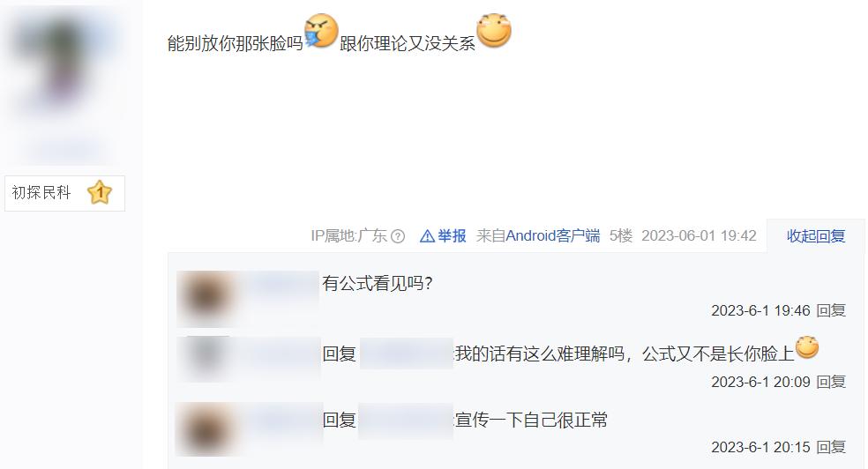Open first reply commenter's avatar

click(x=206, y=297)
